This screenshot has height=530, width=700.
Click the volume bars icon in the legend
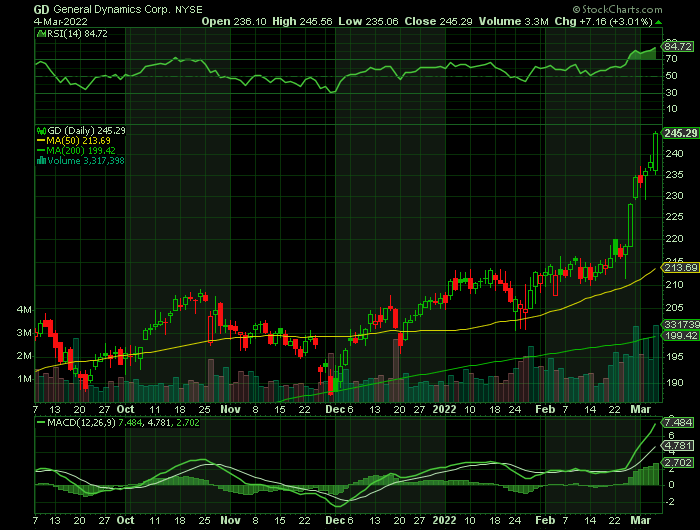point(42,161)
